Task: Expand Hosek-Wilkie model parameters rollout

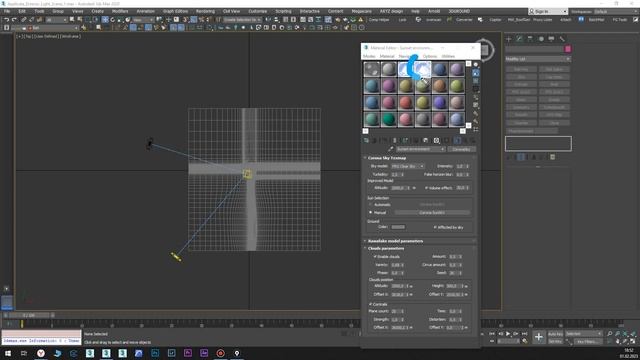Action: pyautogui.click(x=395, y=241)
